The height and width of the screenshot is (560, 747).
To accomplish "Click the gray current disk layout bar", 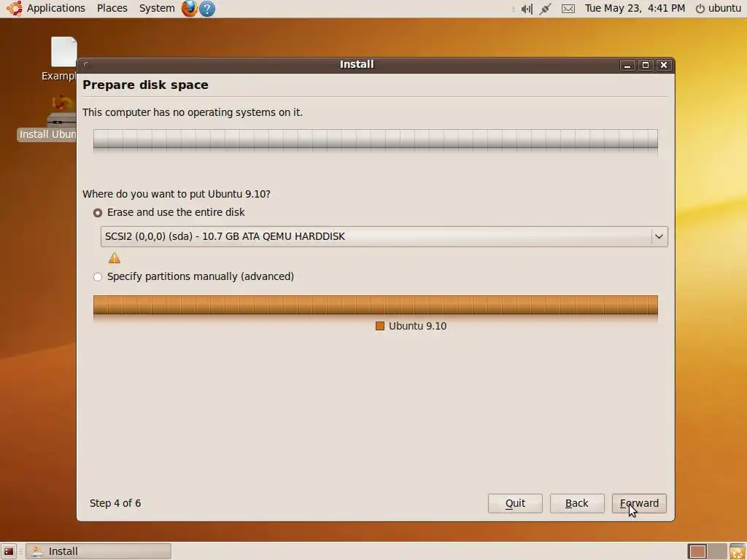I will pyautogui.click(x=376, y=139).
